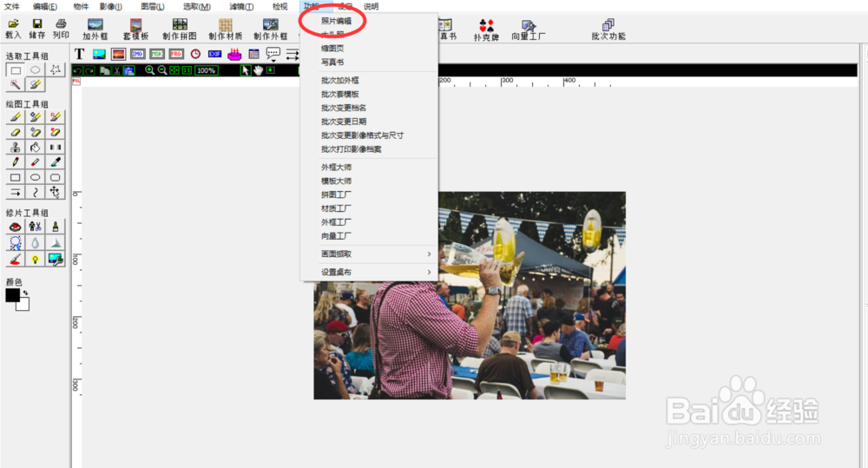Click the pink birthday cake object icon

coord(234,54)
